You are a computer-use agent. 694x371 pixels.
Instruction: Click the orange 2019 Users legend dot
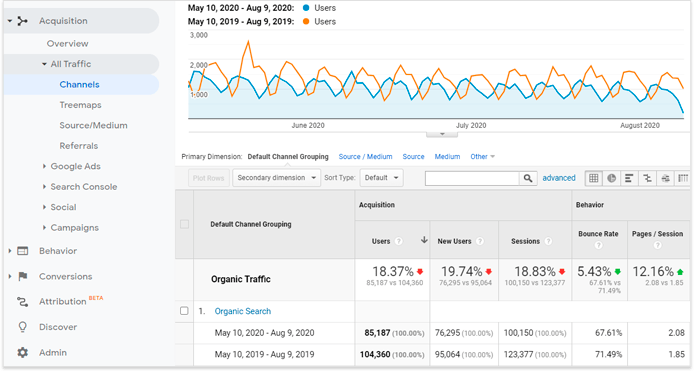(306, 21)
